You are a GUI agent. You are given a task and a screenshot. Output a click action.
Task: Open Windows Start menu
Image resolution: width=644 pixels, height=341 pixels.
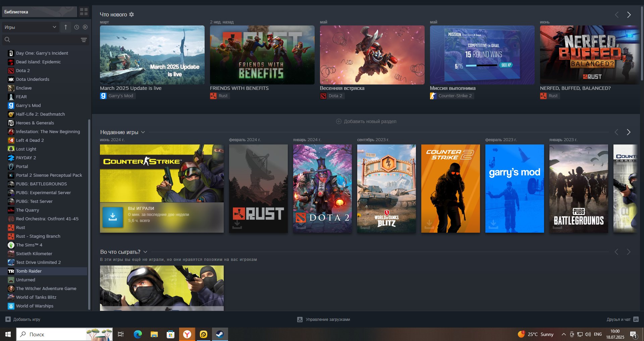[8, 334]
